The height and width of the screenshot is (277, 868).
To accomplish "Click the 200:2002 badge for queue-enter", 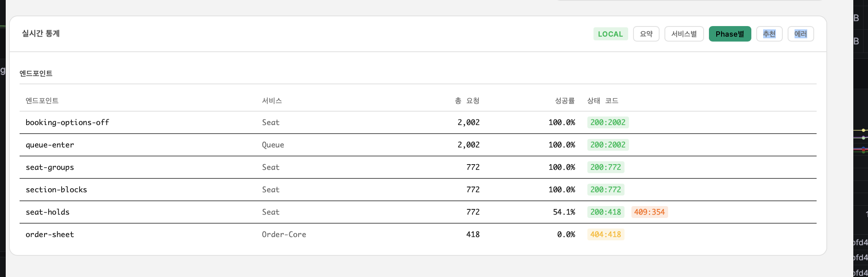I will point(608,145).
